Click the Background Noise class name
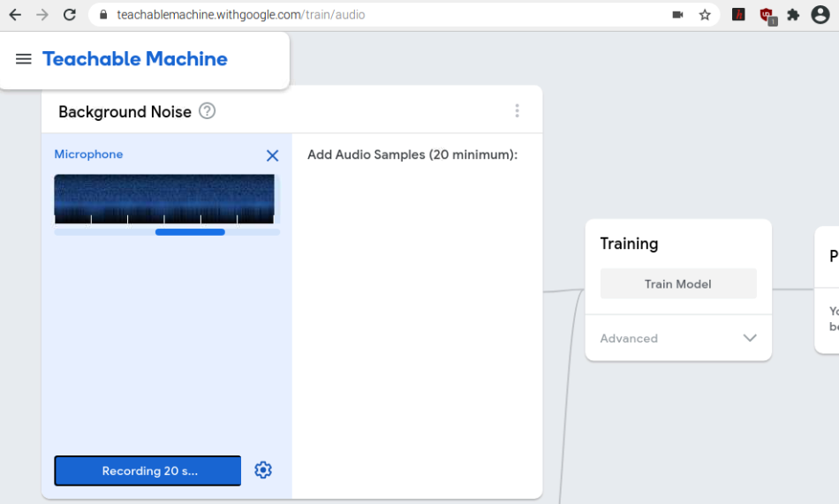839x504 pixels. (125, 111)
